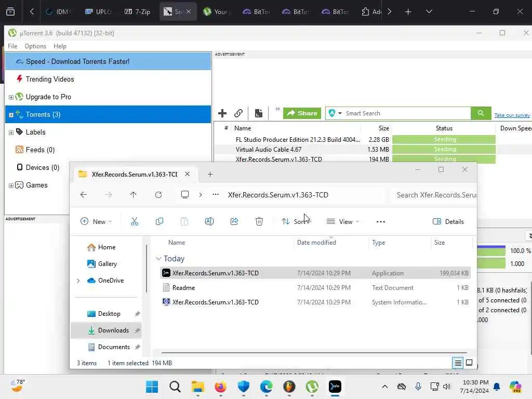Go to Home in Explorer navigation
The width and height of the screenshot is (532, 399).
coord(101,247)
